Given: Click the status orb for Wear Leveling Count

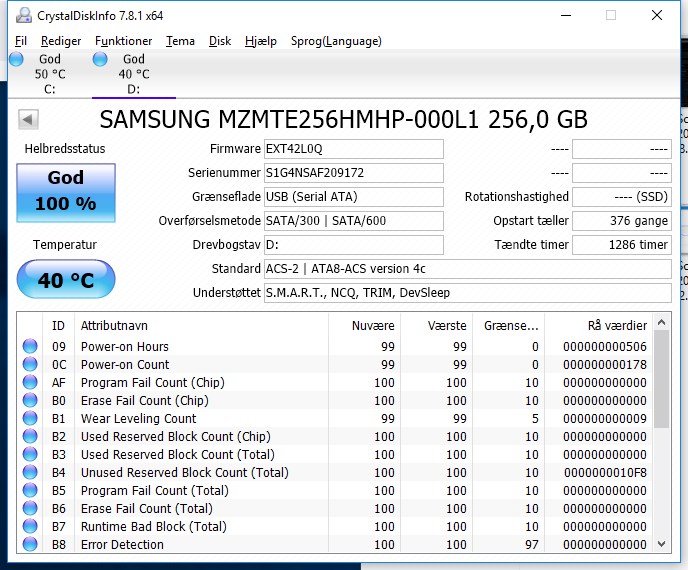Looking at the screenshot, I should 30,418.
